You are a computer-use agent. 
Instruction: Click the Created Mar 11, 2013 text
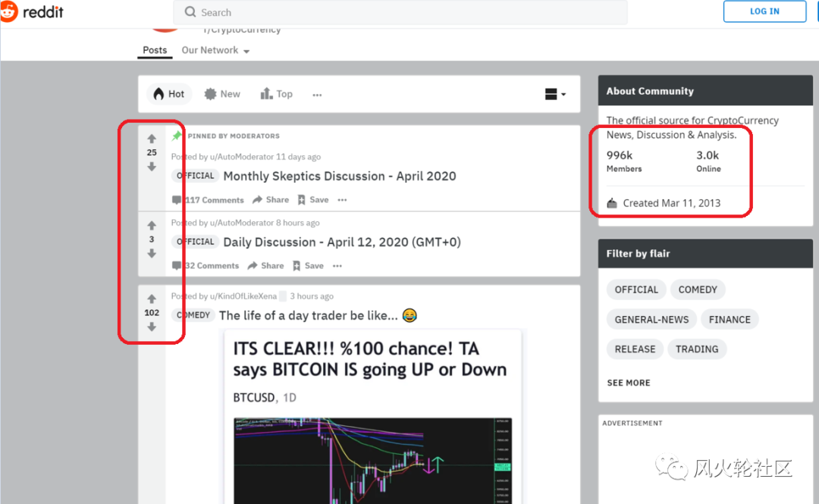671,203
